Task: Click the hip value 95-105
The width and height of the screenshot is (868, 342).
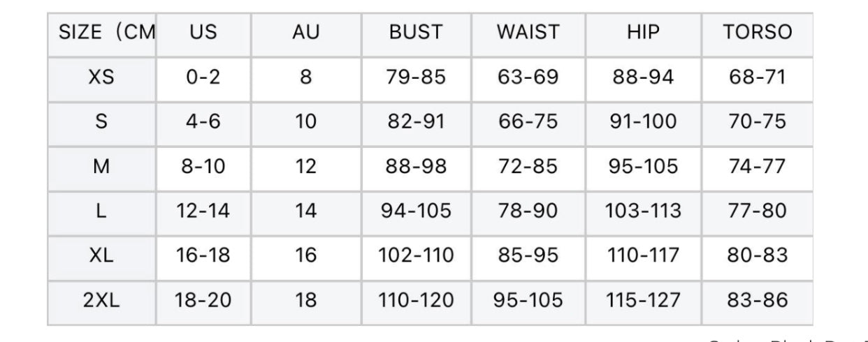Action: pyautogui.click(x=644, y=166)
